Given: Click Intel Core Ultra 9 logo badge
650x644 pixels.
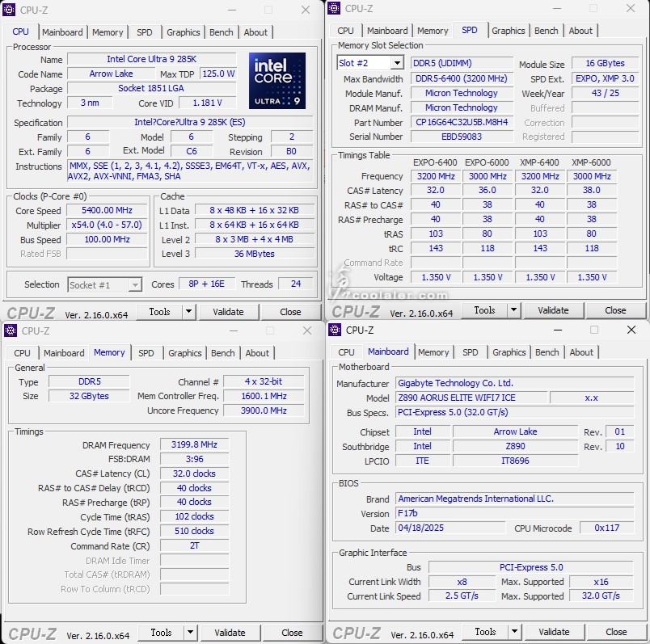Looking at the screenshot, I should pyautogui.click(x=277, y=80).
